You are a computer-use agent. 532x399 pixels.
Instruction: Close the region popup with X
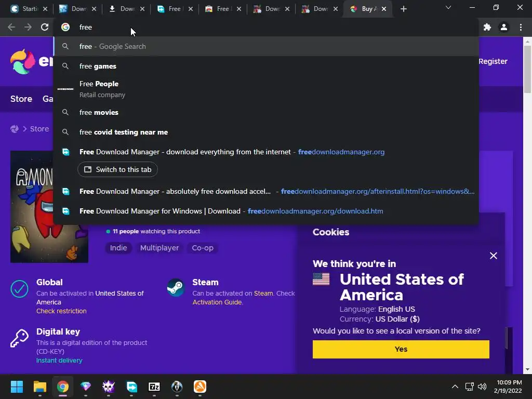pos(494,256)
